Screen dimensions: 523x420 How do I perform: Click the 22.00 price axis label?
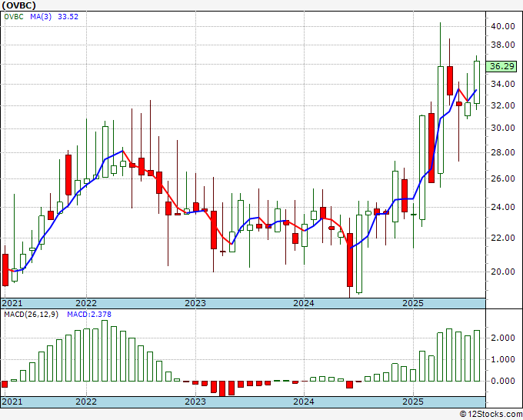(502, 238)
